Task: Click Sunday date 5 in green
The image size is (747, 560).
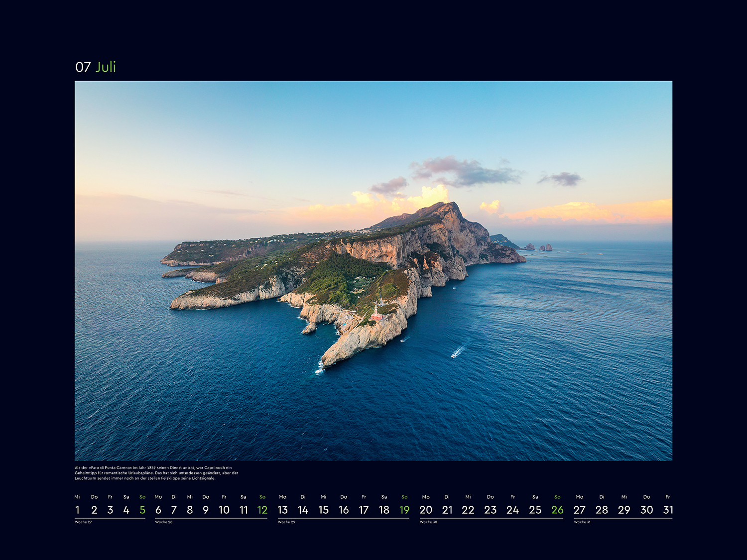Action: [x=142, y=510]
